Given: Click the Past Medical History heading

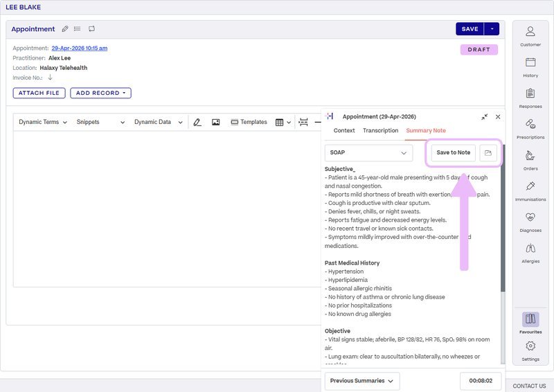Looking at the screenshot, I should tap(352, 263).
